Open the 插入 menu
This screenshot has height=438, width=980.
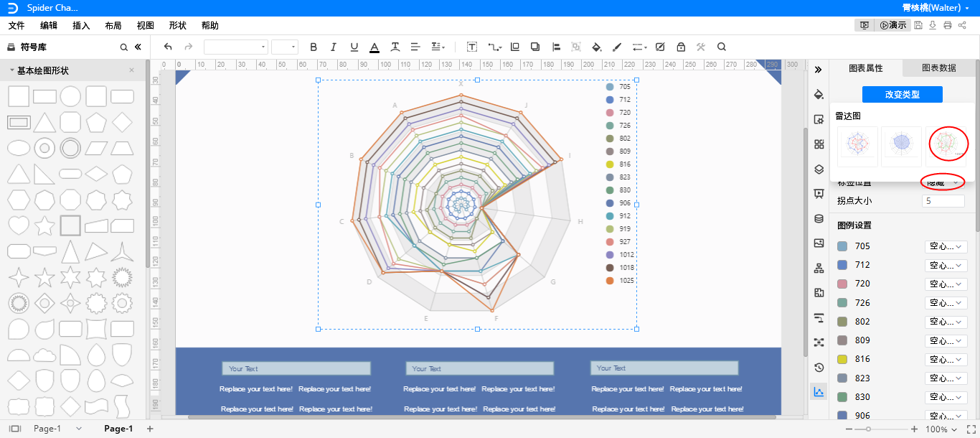[x=81, y=25]
